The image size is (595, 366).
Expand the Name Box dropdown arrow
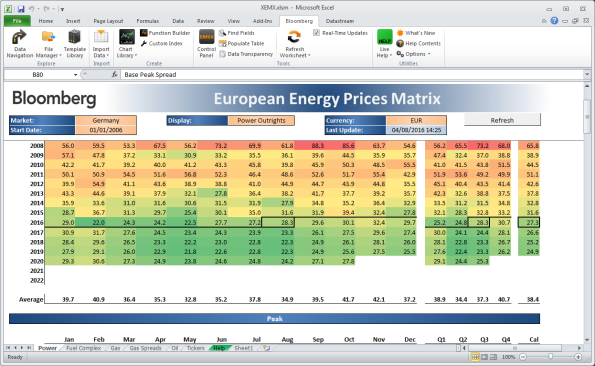coord(76,75)
